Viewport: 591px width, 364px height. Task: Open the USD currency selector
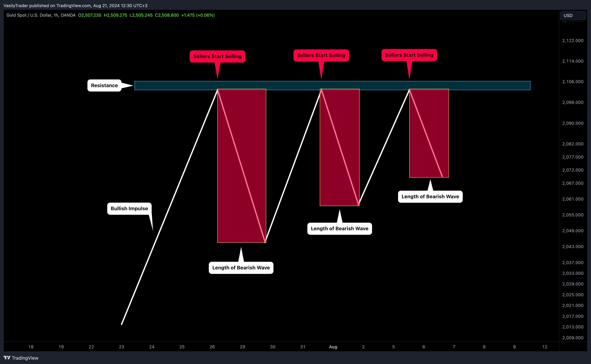pyautogui.click(x=573, y=15)
